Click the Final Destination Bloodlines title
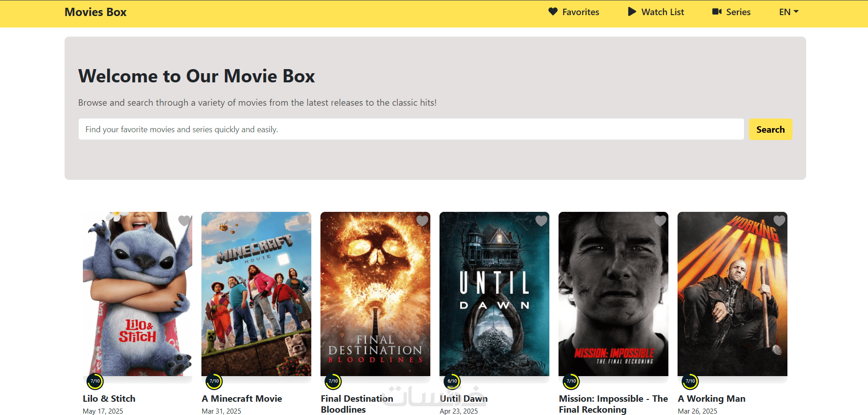The height and width of the screenshot is (415, 868). [357, 404]
